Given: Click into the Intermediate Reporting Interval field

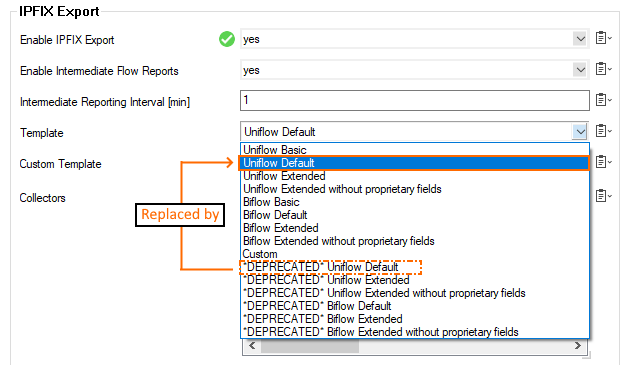Looking at the screenshot, I should [x=415, y=100].
